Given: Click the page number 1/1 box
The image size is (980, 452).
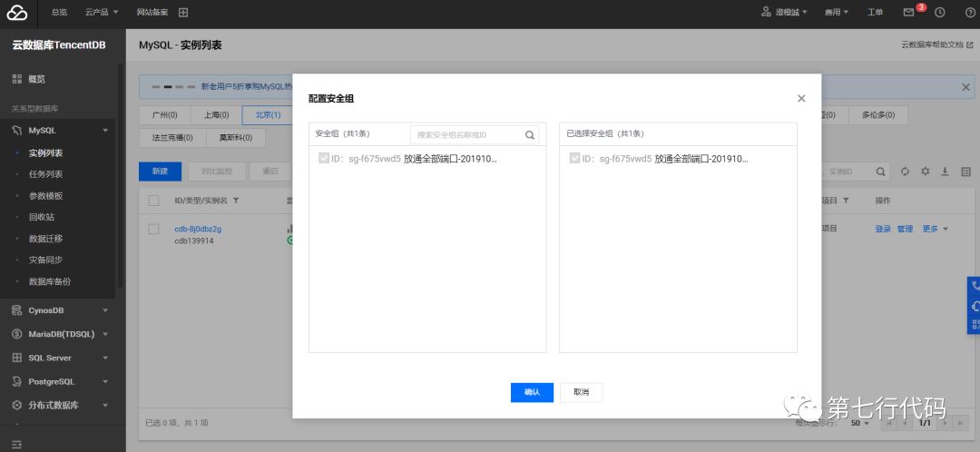Looking at the screenshot, I should pyautogui.click(x=925, y=423).
